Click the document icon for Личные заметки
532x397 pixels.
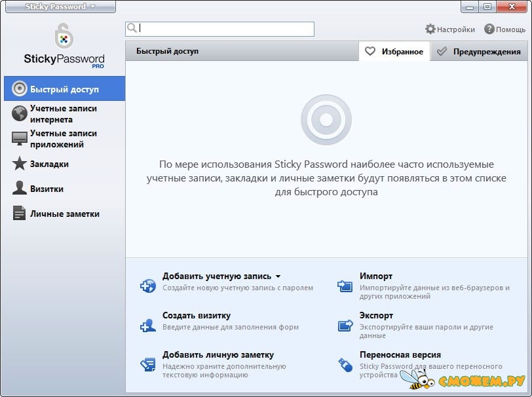coord(19,213)
